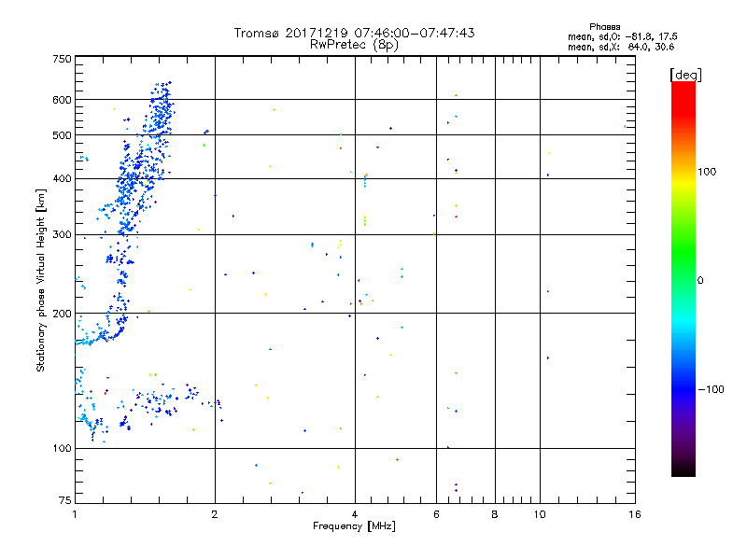The width and height of the screenshot is (747, 560).
Task: Click the 'mean, sd,X: 84.0, 30.6' statistic
Action: (x=621, y=47)
